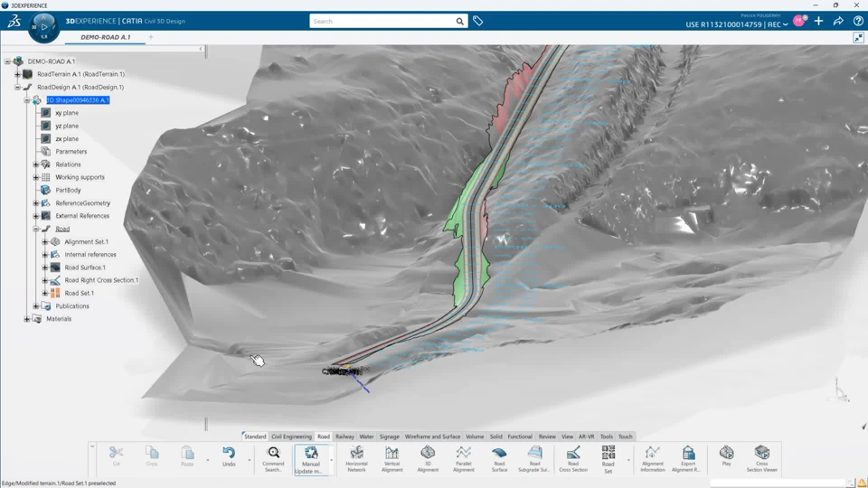Select PartBody in the tree
This screenshot has height=488, width=868.
tap(68, 190)
